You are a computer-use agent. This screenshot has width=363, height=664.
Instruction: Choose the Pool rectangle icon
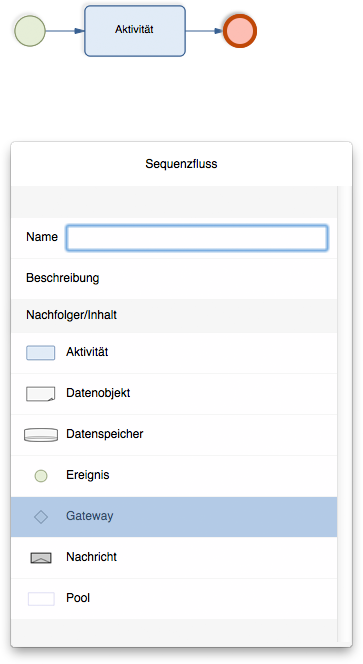[41, 599]
